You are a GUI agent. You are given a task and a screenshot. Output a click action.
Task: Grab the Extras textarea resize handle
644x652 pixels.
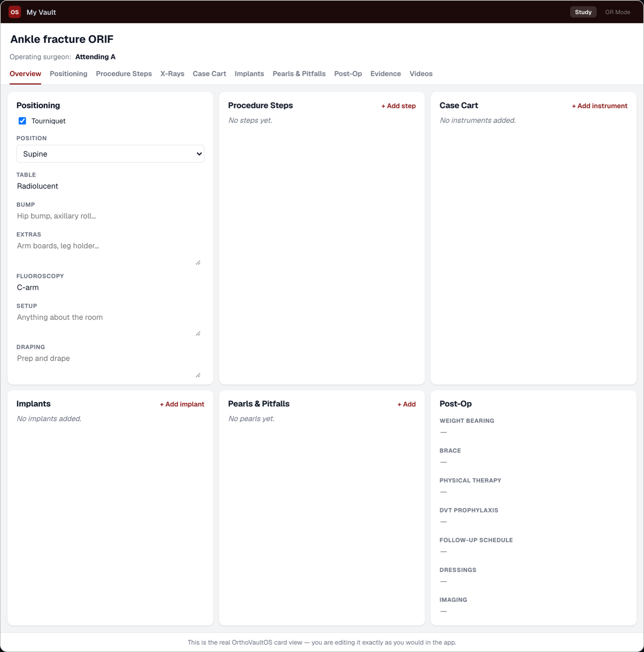pos(198,263)
